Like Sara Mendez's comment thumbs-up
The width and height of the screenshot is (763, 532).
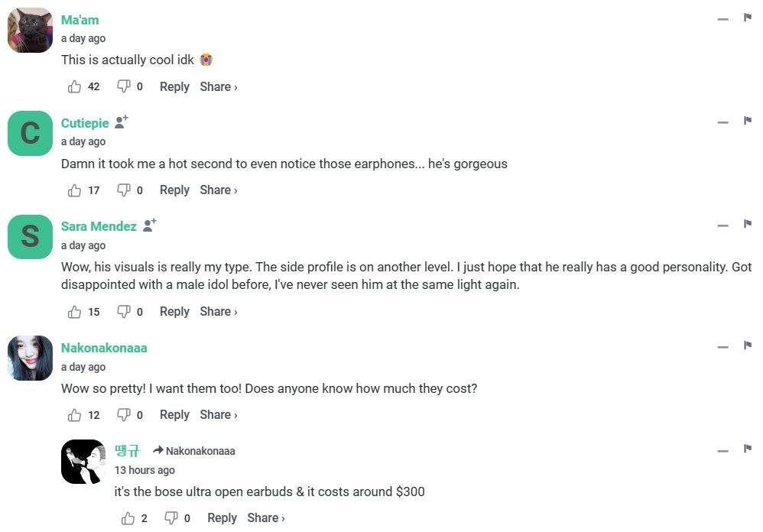[75, 312]
